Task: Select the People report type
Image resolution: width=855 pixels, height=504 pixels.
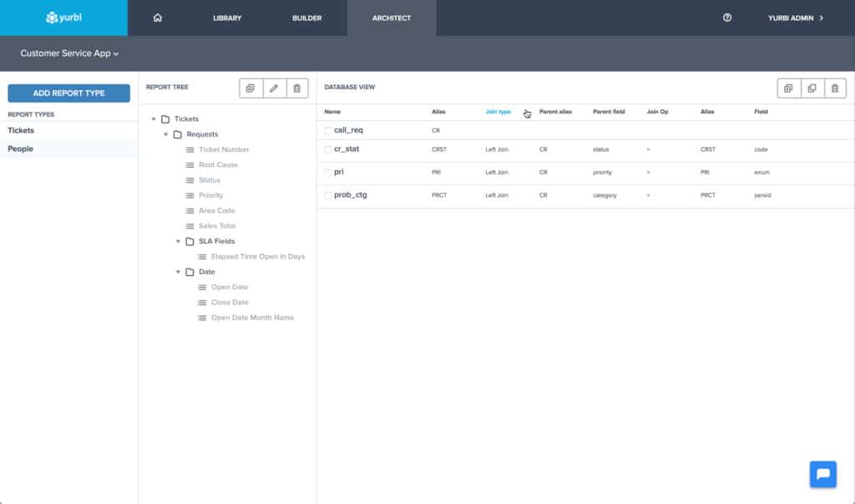Action: [x=21, y=149]
